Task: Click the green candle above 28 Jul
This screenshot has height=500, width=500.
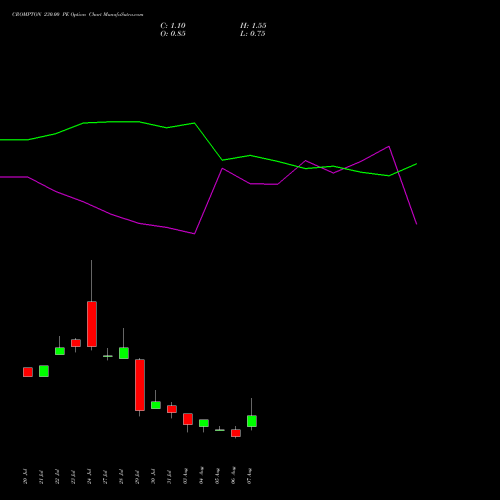Action: [124, 353]
